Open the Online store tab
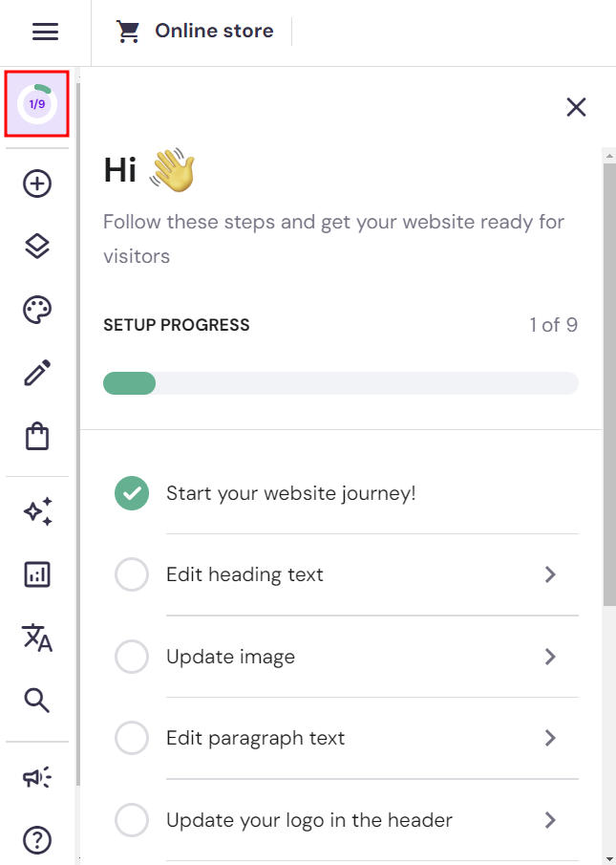This screenshot has width=616, height=865. 196,32
